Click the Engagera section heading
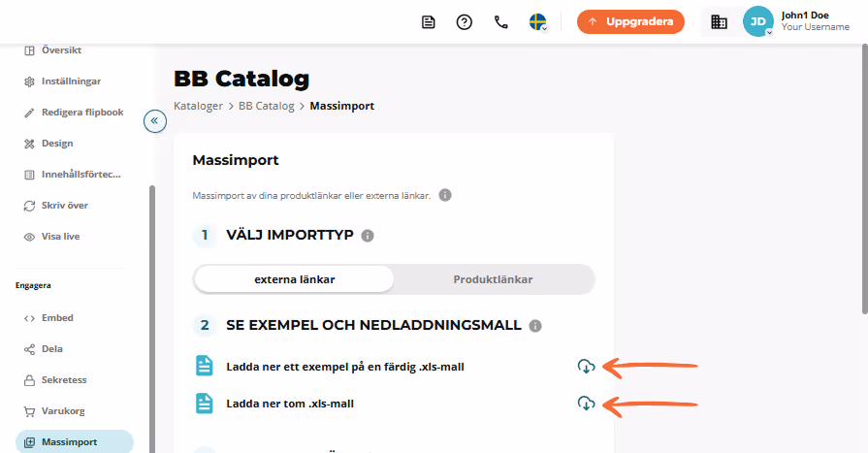The image size is (868, 453). click(33, 286)
